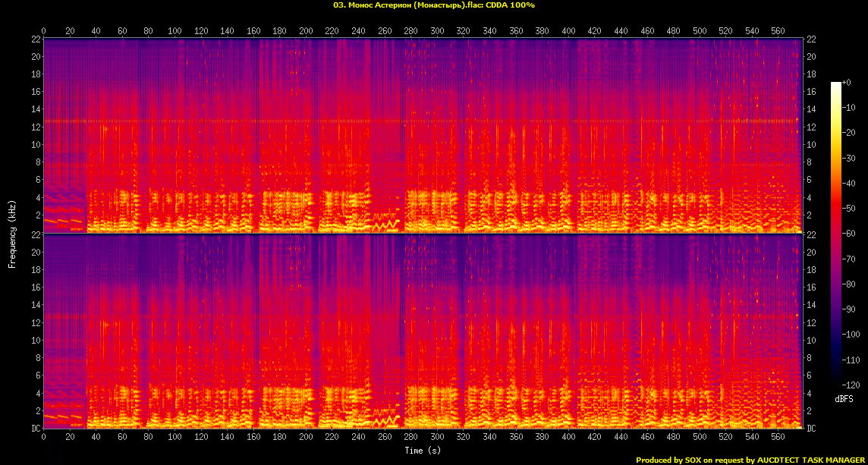This screenshot has width=868, height=465.
Task: Click the lower channel spectrogram
Action: [x=423, y=331]
